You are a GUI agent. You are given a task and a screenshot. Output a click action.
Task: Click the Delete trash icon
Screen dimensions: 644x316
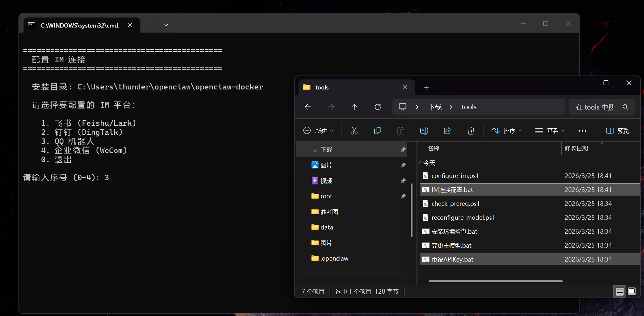click(x=470, y=131)
